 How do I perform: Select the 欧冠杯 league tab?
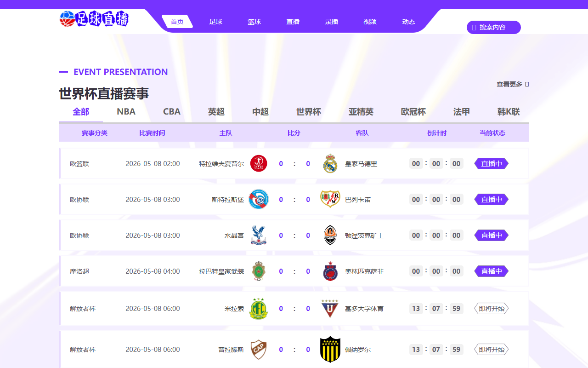click(x=413, y=112)
